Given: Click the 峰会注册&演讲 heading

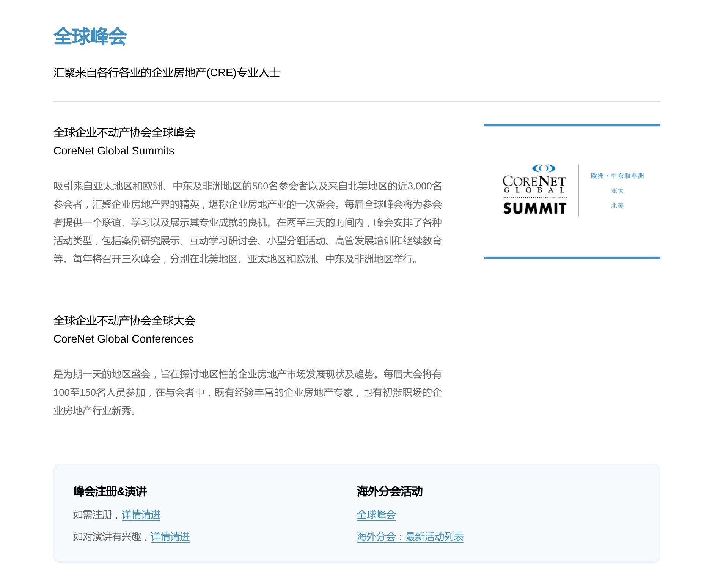Looking at the screenshot, I should [110, 491].
